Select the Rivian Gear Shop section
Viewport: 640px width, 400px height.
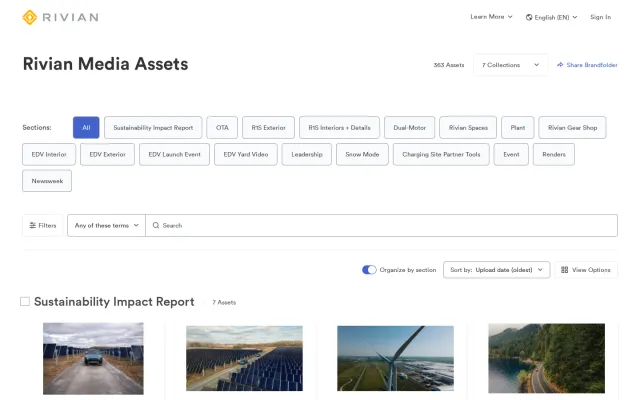click(572, 127)
